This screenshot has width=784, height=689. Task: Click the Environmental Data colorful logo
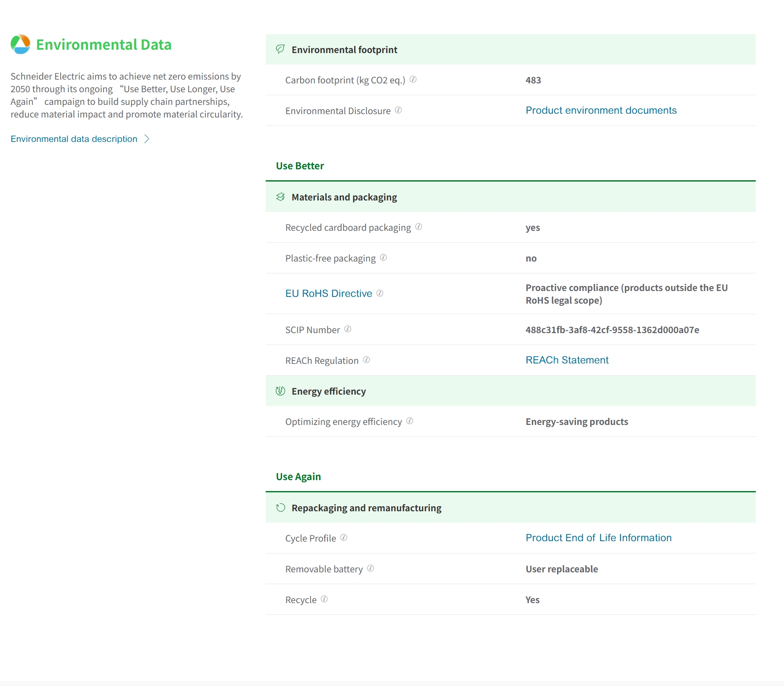coord(20,44)
